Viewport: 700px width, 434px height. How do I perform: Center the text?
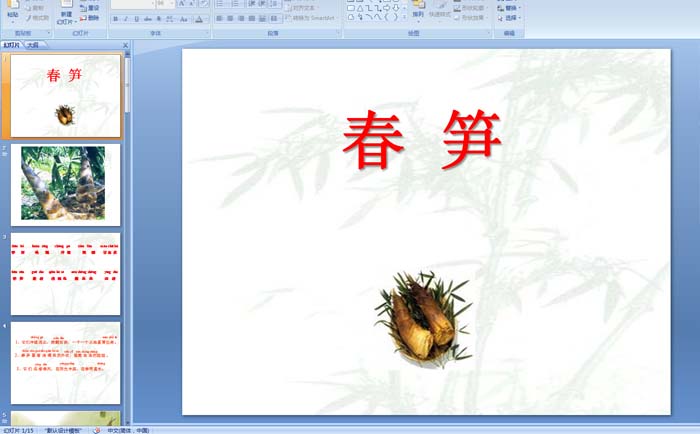(230, 18)
